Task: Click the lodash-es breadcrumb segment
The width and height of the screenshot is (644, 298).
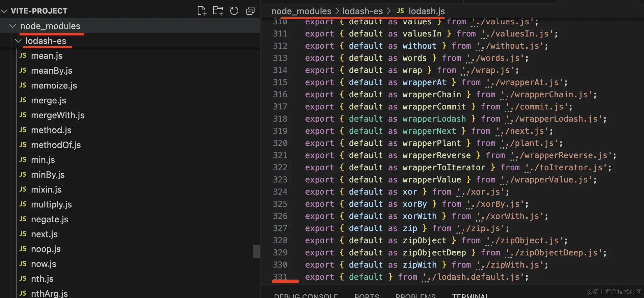Action: 363,11
